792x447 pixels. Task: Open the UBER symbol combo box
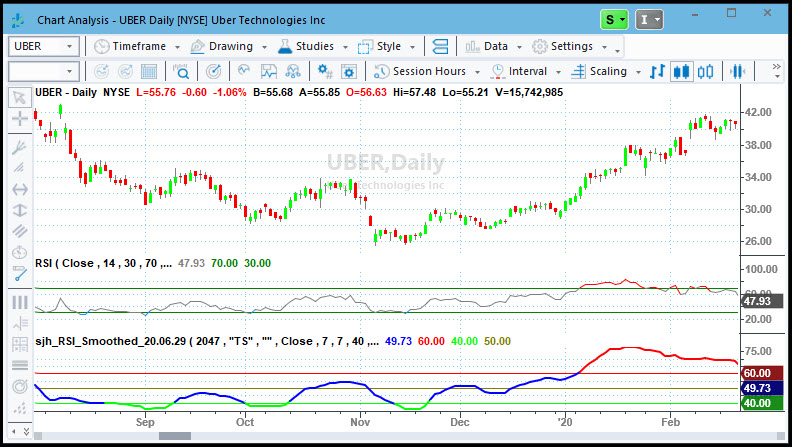point(43,46)
